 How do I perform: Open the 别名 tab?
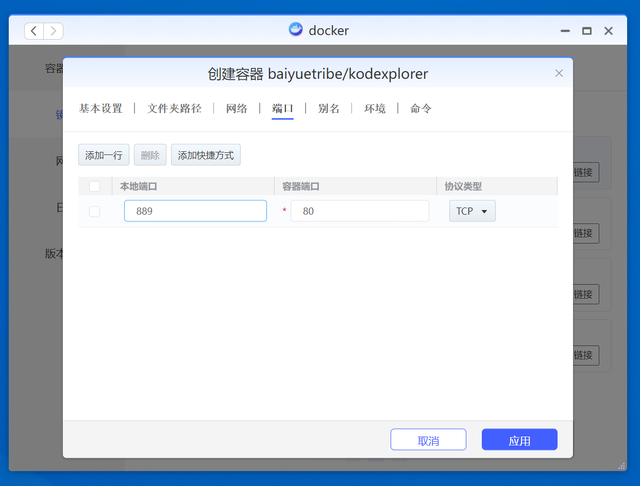(x=329, y=109)
